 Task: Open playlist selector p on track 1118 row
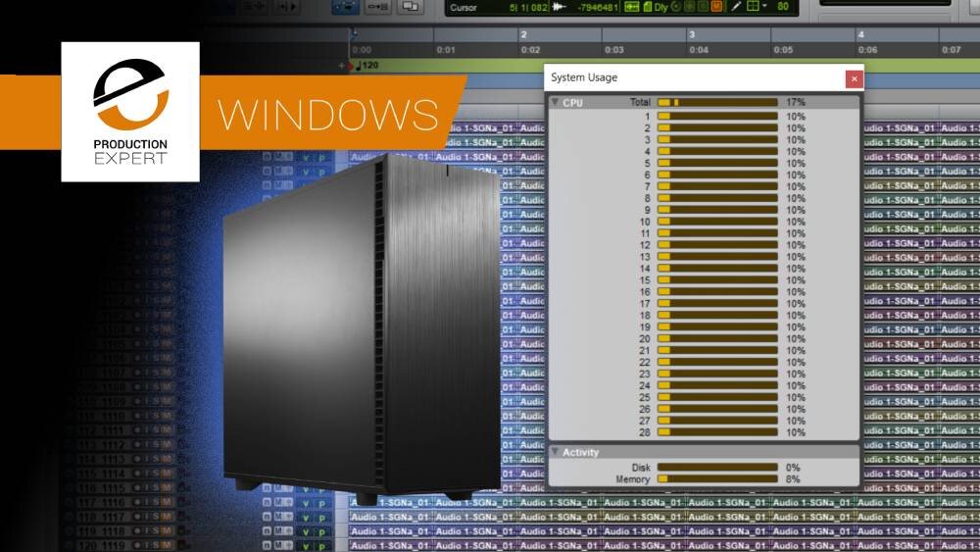coord(322,532)
